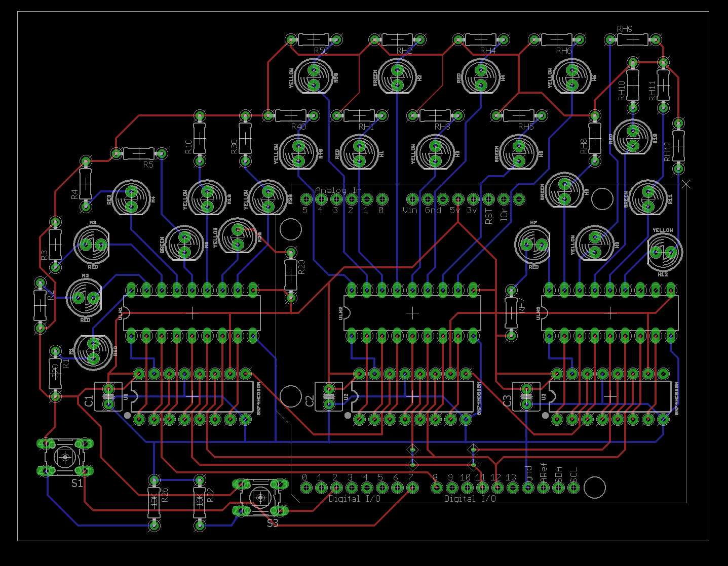Click the RH2 resistor label
This screenshot has width=728, height=566.
[404, 51]
